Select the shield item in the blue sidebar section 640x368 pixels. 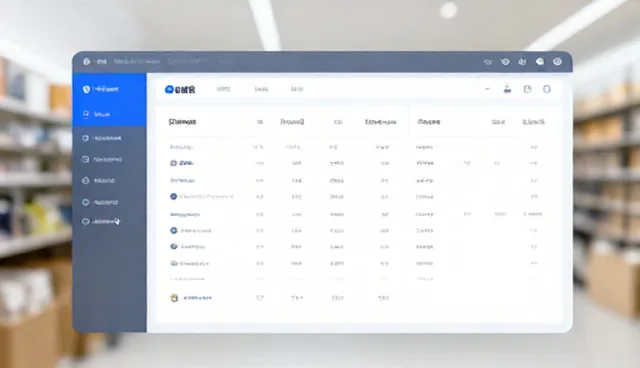pos(100,89)
